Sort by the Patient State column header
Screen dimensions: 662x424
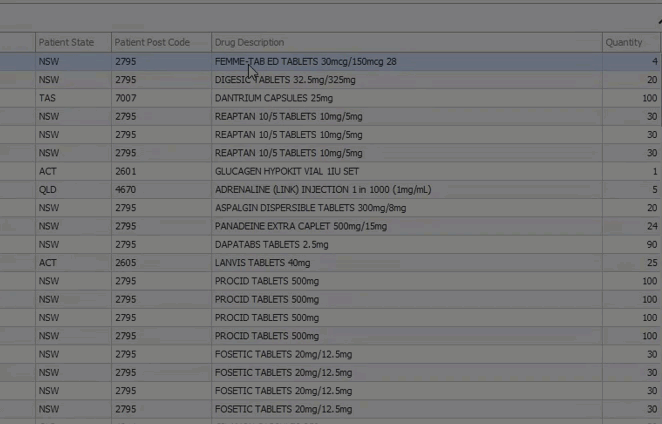pos(73,42)
